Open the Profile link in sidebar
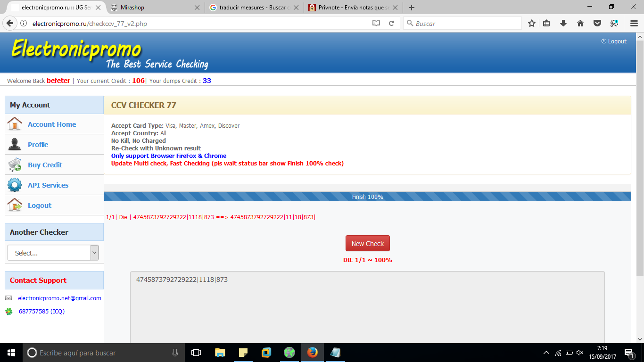Screen dimensions: 644x362 pyautogui.click(x=38, y=145)
